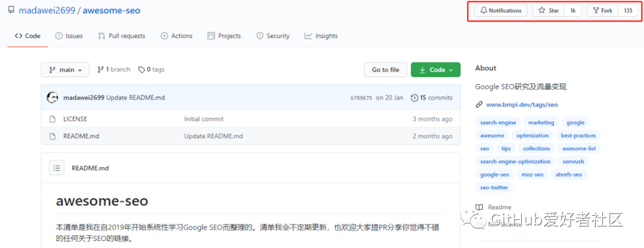The width and height of the screenshot is (644, 248).
Task: Open commit author madawei2699 in commit bar
Action: point(84,98)
